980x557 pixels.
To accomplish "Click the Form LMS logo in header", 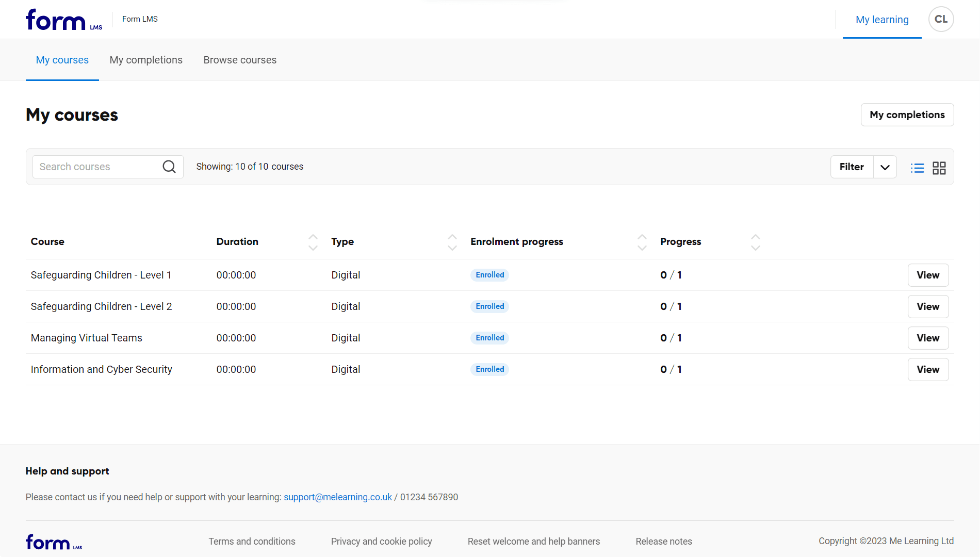I will [x=64, y=20].
